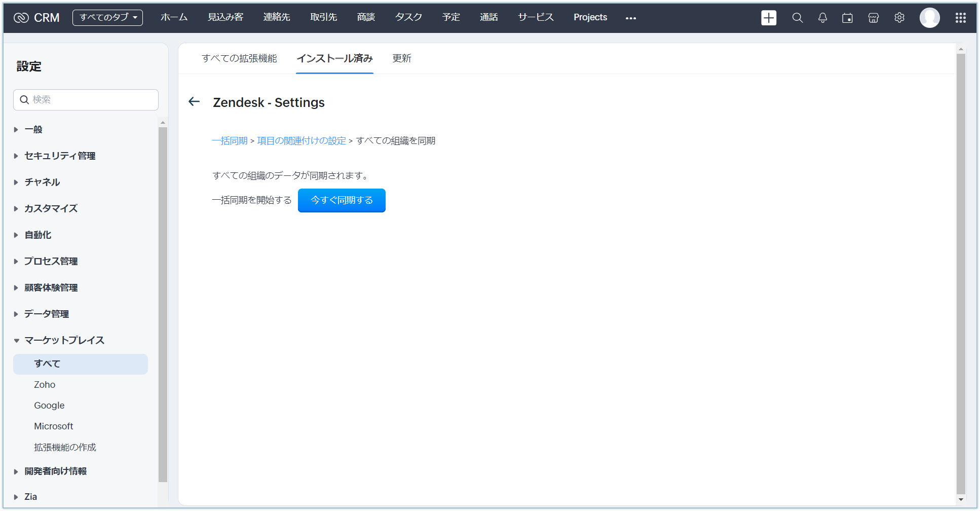This screenshot has height=511, width=980.
Task: Open the 取引先 module
Action: coord(323,17)
